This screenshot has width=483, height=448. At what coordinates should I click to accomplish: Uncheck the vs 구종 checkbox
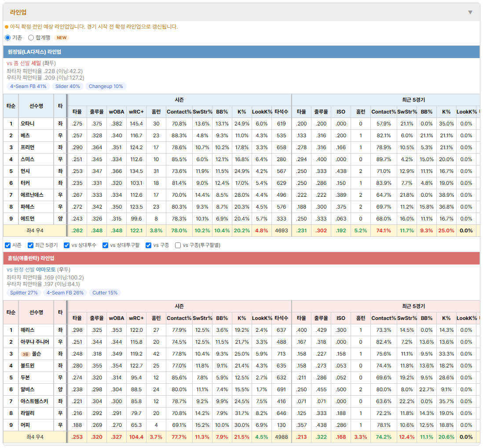149,245
